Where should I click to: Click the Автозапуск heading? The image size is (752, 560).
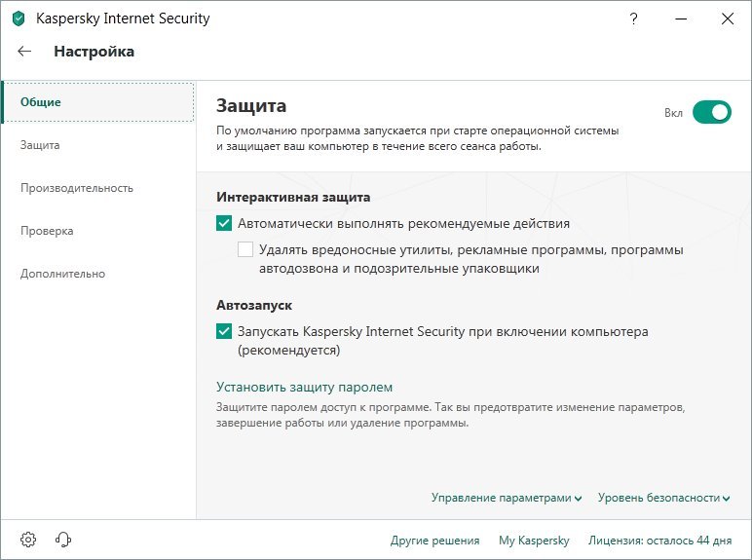pyautogui.click(x=254, y=305)
